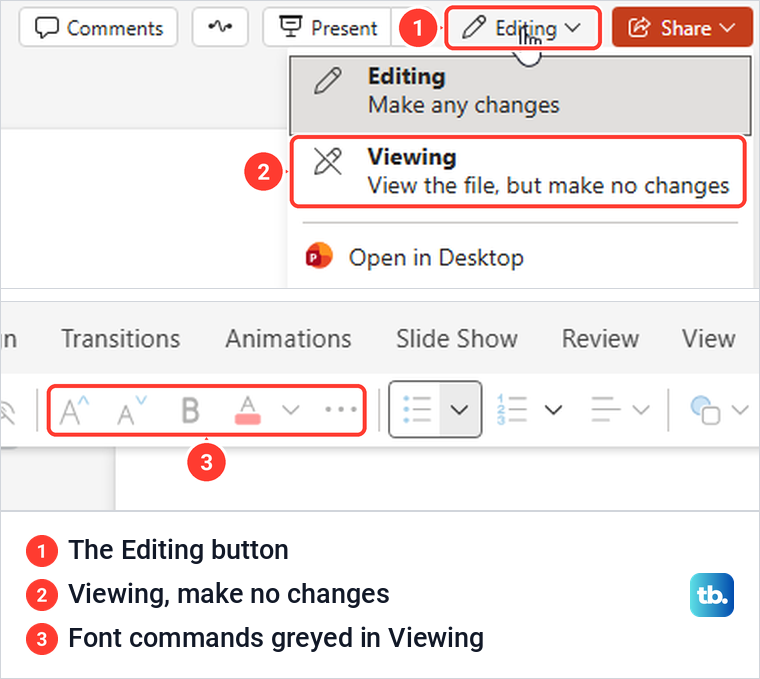
Task: Open the Slide Show tab
Action: tap(457, 339)
